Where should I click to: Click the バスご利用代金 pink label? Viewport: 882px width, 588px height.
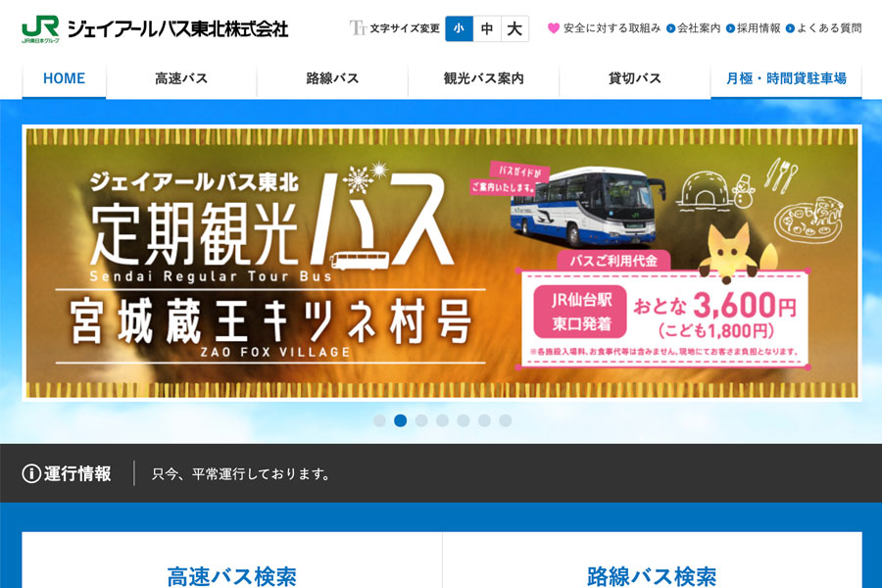pyautogui.click(x=613, y=261)
